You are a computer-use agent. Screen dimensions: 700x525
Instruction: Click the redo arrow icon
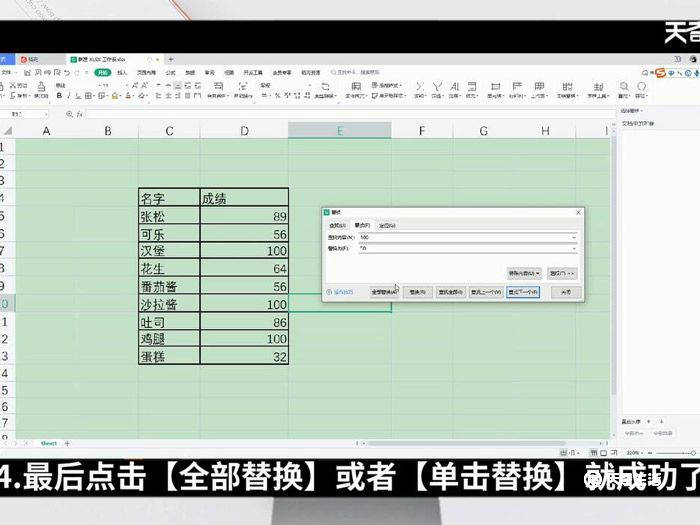tap(77, 72)
